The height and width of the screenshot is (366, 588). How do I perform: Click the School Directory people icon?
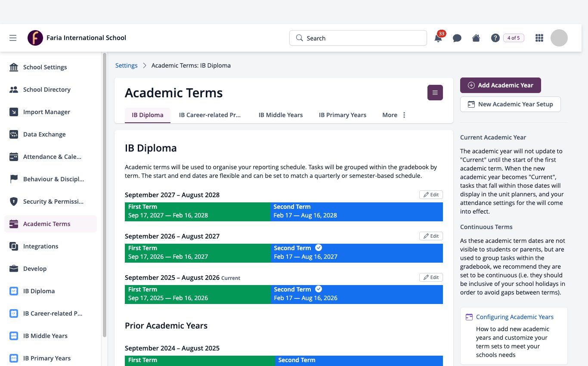tap(14, 90)
